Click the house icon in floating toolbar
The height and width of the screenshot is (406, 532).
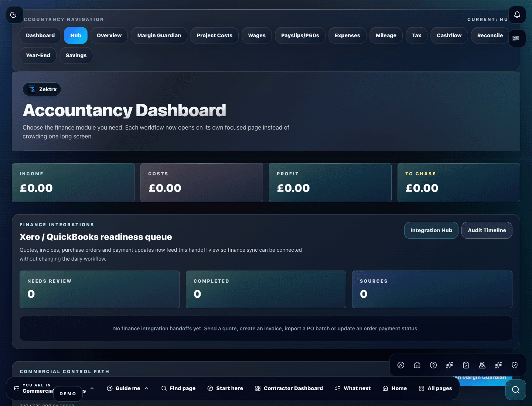(417, 365)
